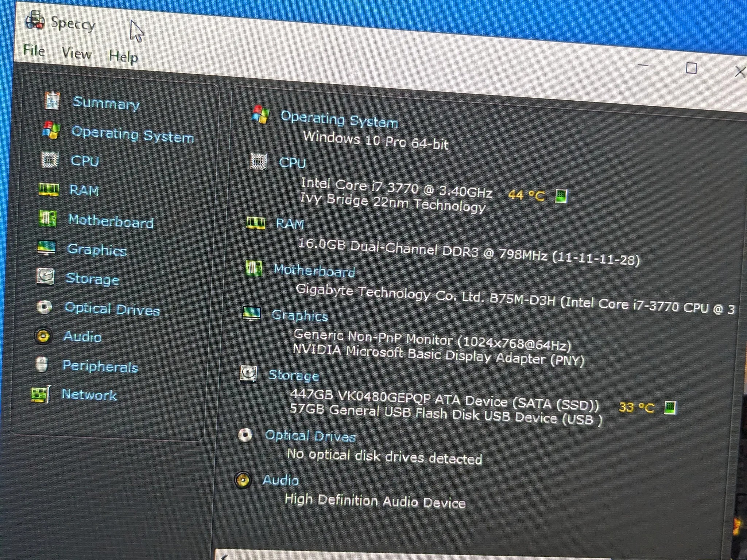This screenshot has width=747, height=560.
Task: Click the Optical Drives disc icon in sidebar
Action: [x=44, y=307]
